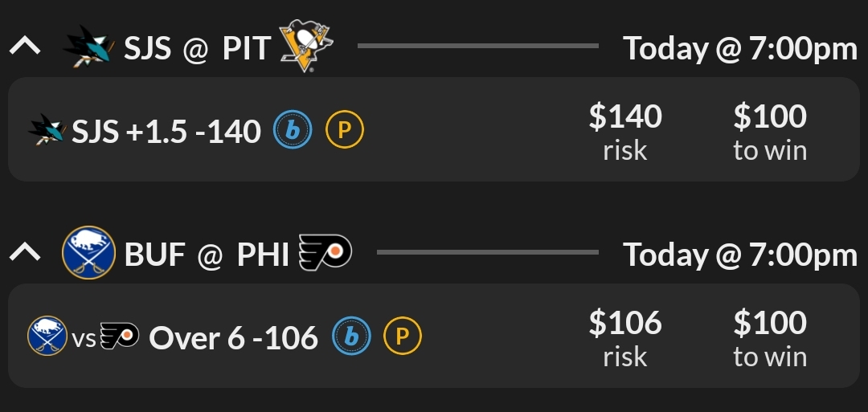Click the Philadelphia Flyers logo in header
Viewport: 868px width, 412px height.
click(x=325, y=252)
